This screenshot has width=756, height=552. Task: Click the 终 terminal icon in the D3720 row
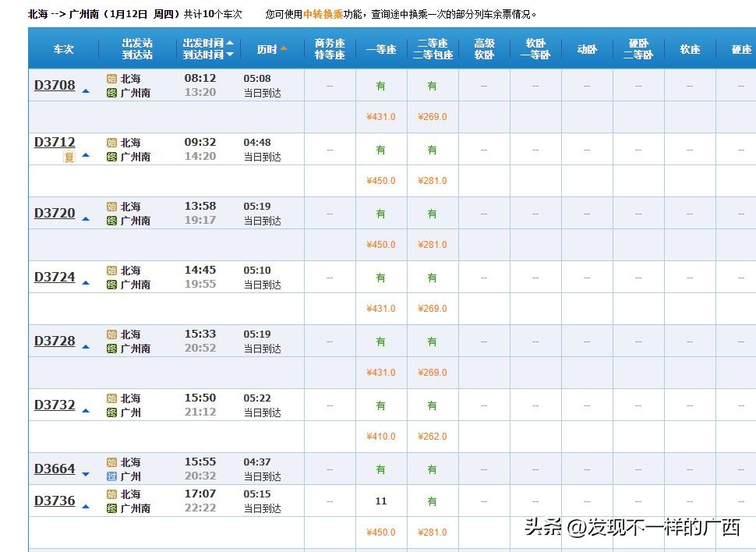click(111, 221)
